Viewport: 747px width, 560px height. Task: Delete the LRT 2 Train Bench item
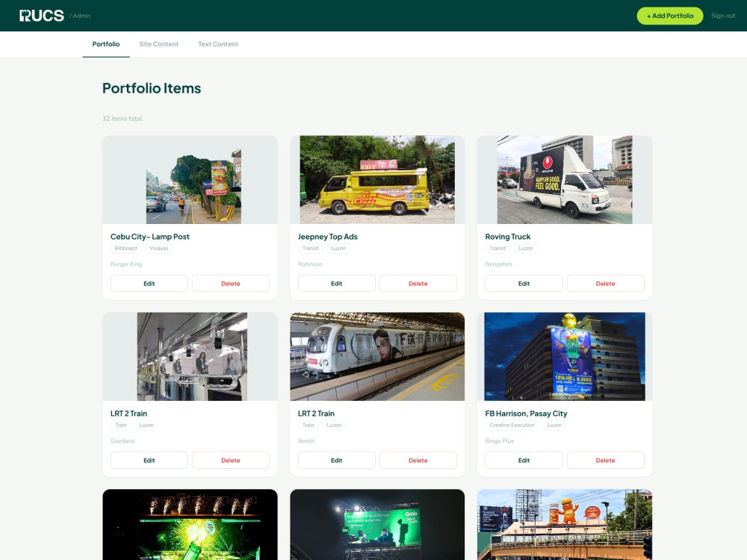tap(418, 461)
